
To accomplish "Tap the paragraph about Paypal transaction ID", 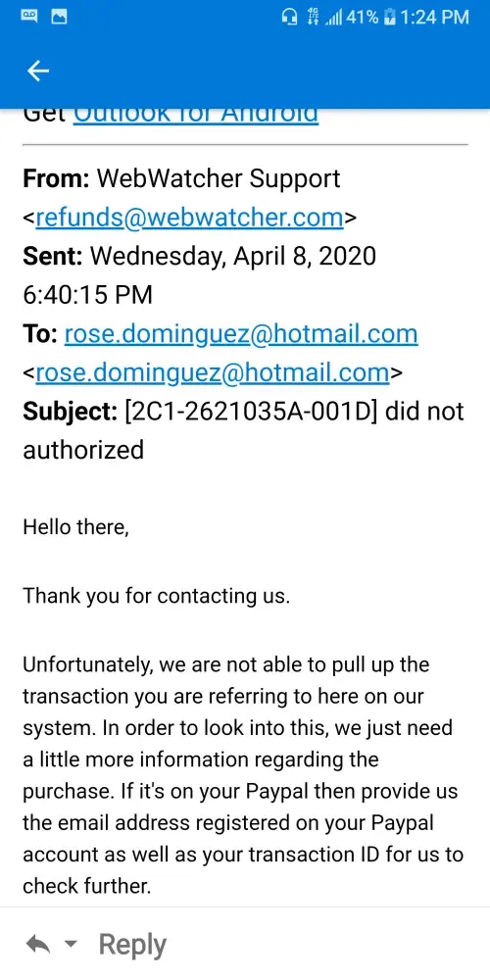I will [x=242, y=775].
